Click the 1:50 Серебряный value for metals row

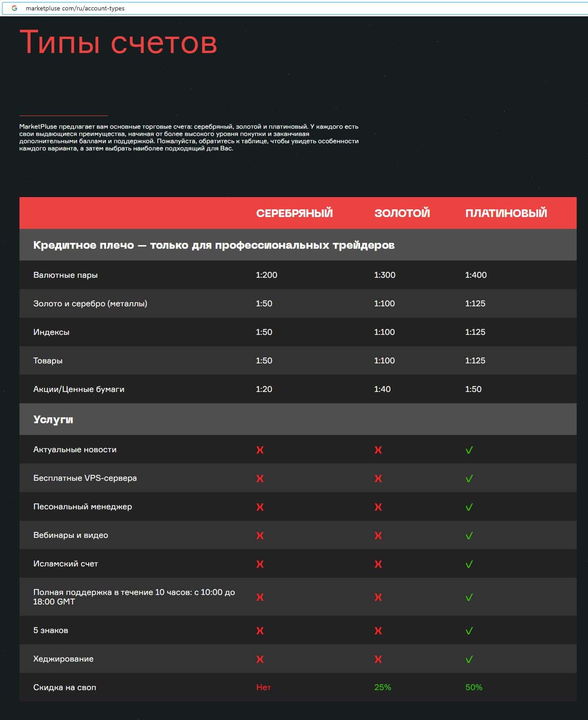click(x=264, y=304)
